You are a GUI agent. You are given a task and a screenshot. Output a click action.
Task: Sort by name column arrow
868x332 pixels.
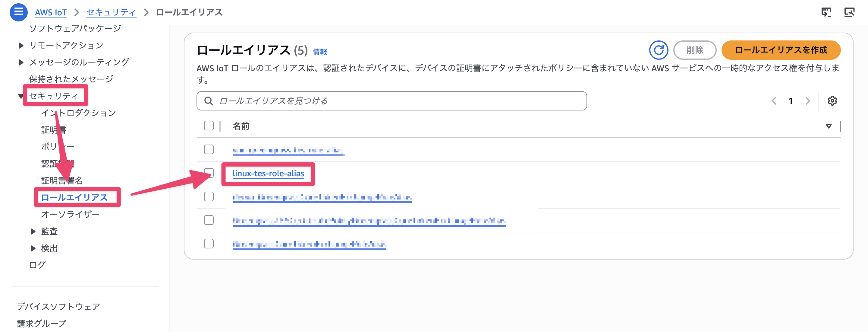829,126
